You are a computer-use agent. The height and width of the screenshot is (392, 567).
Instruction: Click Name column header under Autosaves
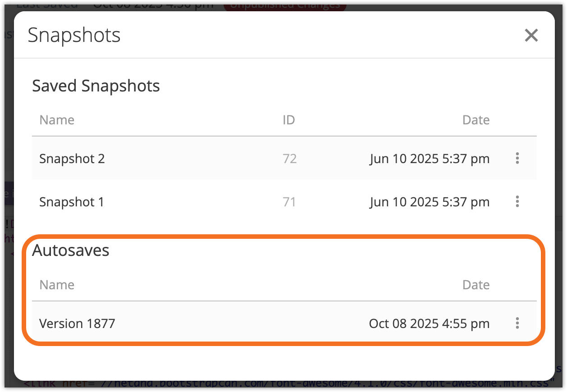pos(57,285)
